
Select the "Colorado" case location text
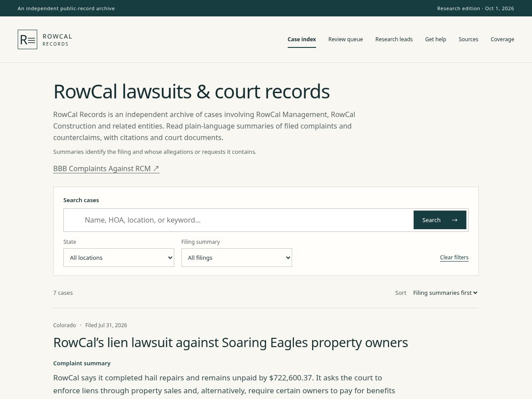65,325
